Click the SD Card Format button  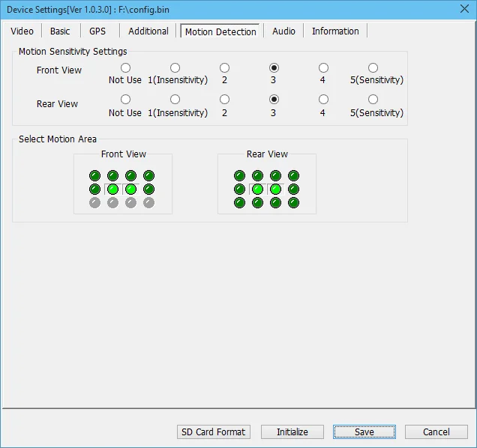pyautogui.click(x=214, y=432)
